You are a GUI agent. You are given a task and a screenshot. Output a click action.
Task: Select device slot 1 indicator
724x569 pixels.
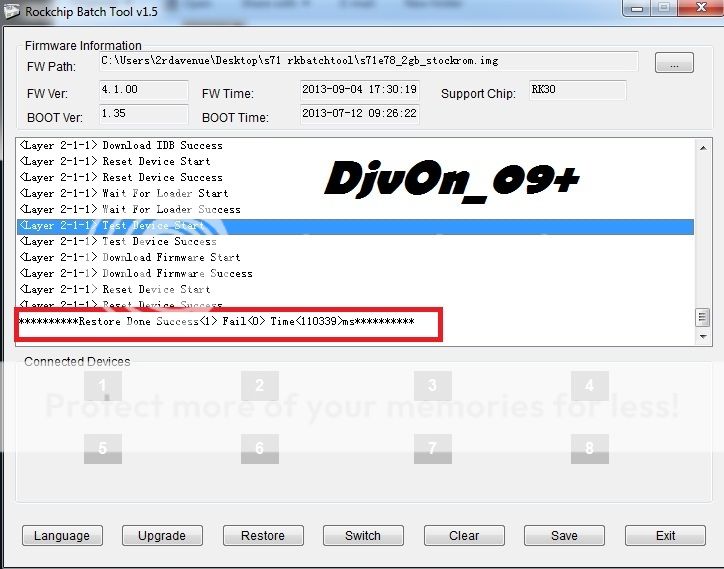(x=103, y=386)
